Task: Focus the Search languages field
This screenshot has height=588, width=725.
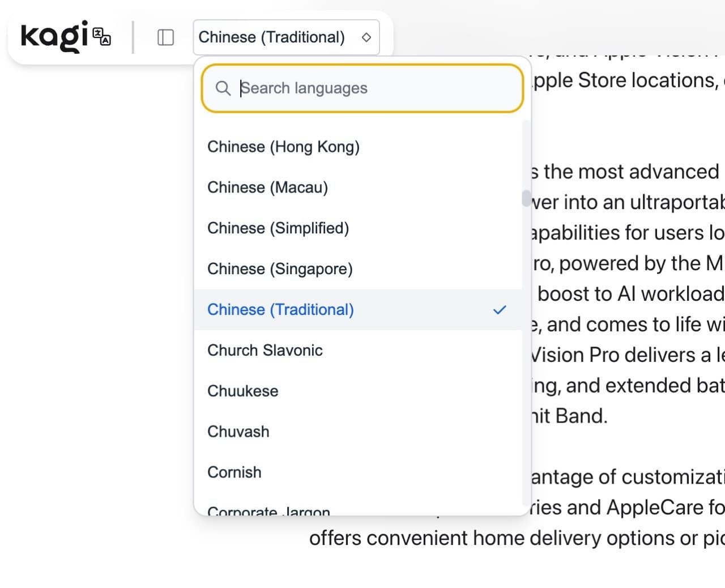Action: [374, 88]
